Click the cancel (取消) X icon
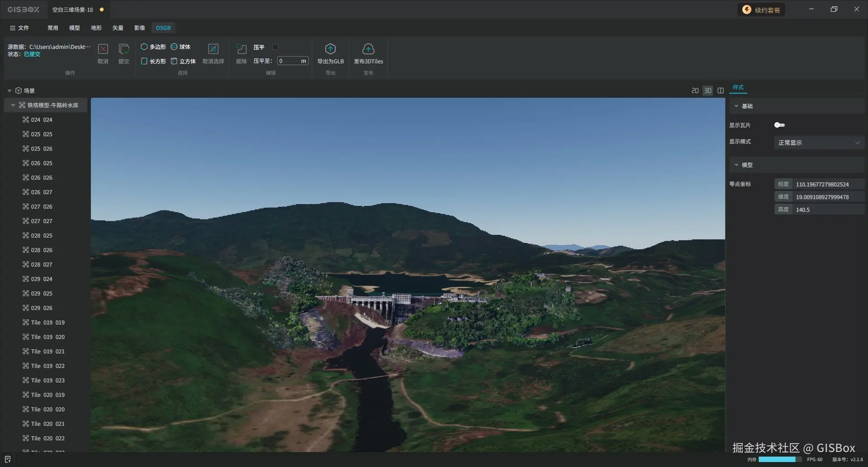Viewport: 868px width, 467px height. click(103, 49)
